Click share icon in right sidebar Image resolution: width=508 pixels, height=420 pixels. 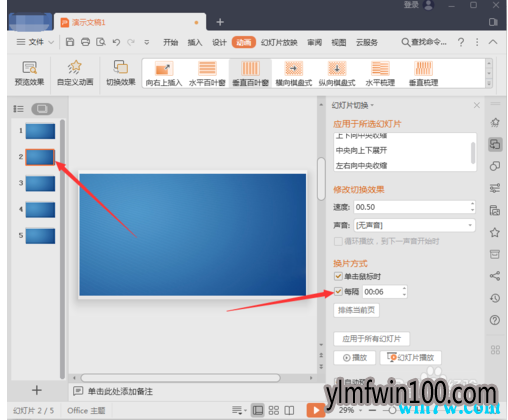[495, 276]
